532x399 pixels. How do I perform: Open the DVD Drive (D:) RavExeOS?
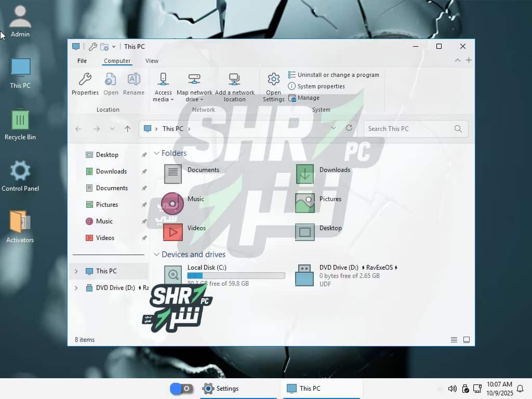click(304, 275)
